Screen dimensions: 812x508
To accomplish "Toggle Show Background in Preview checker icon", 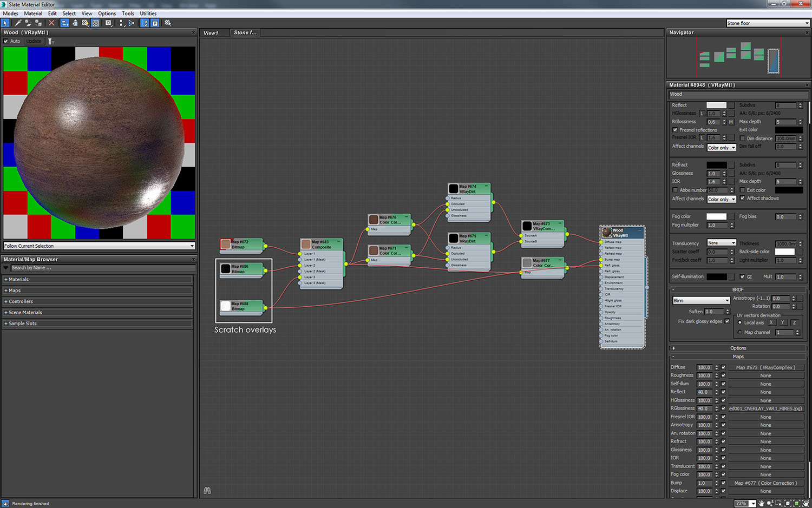I will pos(95,23).
